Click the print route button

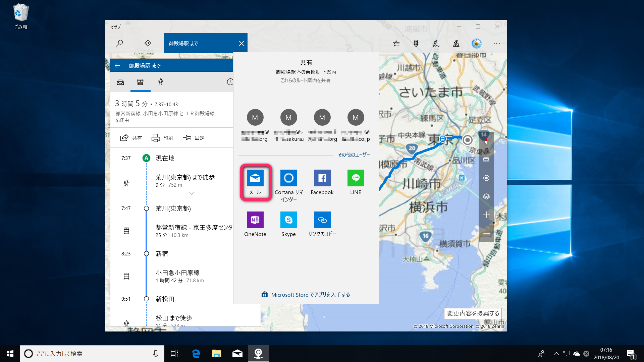pyautogui.click(x=162, y=138)
